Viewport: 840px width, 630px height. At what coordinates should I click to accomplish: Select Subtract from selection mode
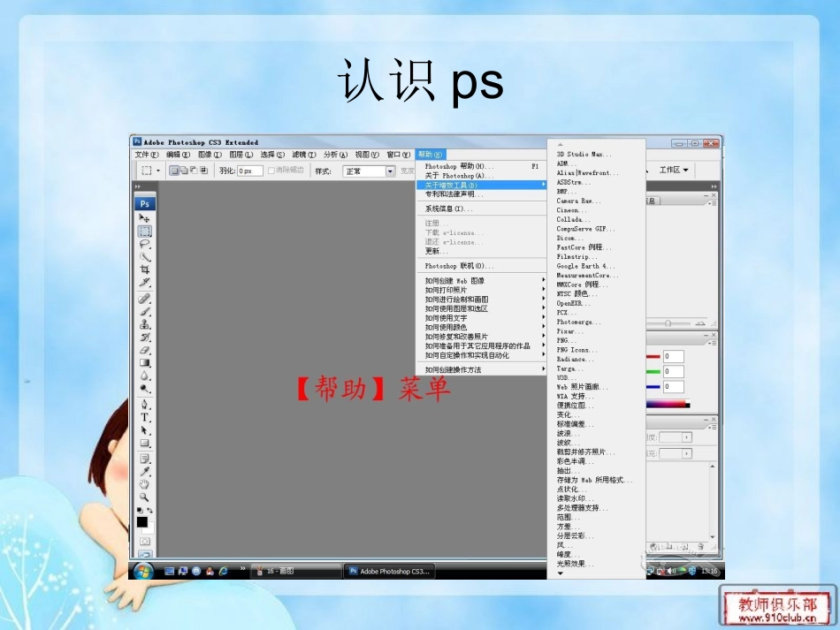point(194,171)
